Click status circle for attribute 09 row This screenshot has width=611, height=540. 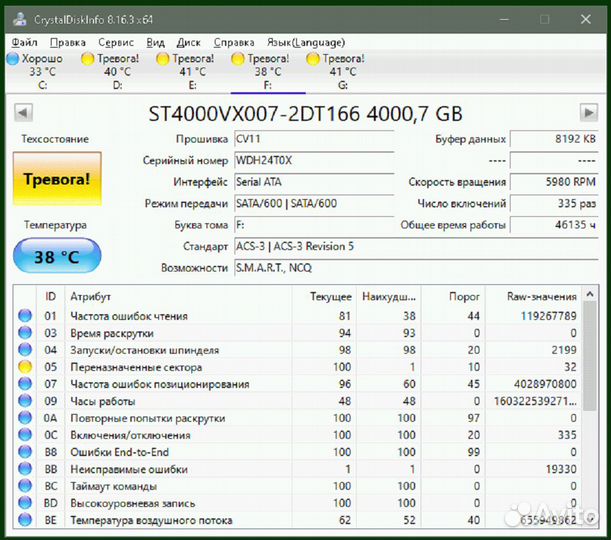pos(25,401)
